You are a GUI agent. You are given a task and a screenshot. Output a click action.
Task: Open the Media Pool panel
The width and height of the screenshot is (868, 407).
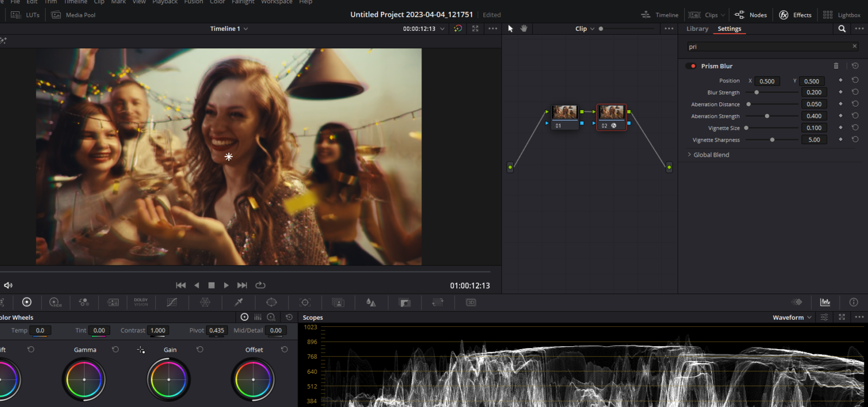coord(73,15)
